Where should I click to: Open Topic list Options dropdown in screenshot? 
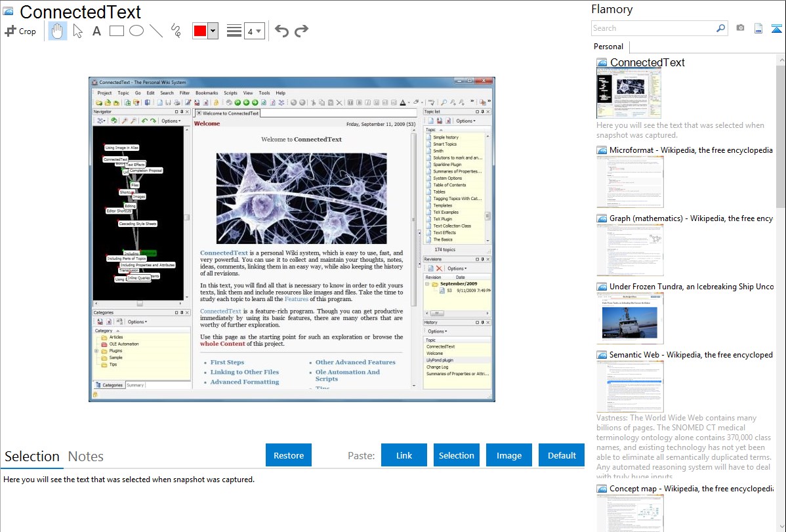click(466, 121)
